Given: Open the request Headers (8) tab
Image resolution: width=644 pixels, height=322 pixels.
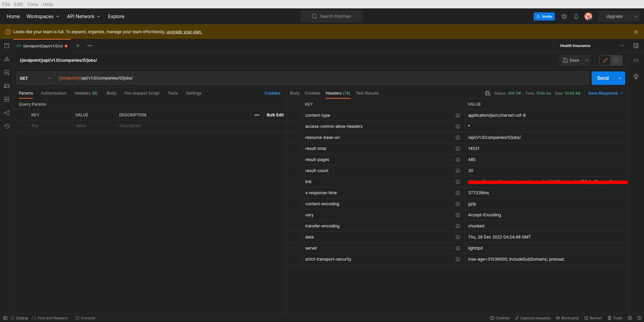Looking at the screenshot, I should click(x=86, y=93).
